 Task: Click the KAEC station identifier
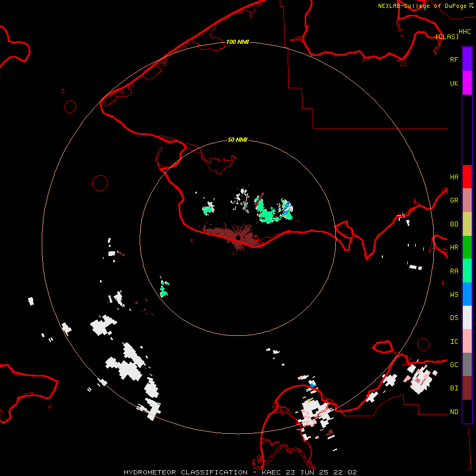point(273,472)
